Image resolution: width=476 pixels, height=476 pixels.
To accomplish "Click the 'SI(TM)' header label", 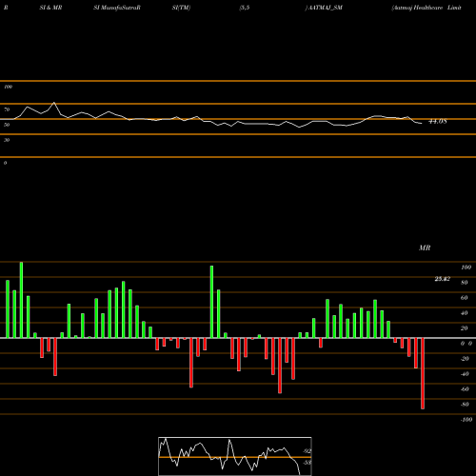I will [181, 8].
